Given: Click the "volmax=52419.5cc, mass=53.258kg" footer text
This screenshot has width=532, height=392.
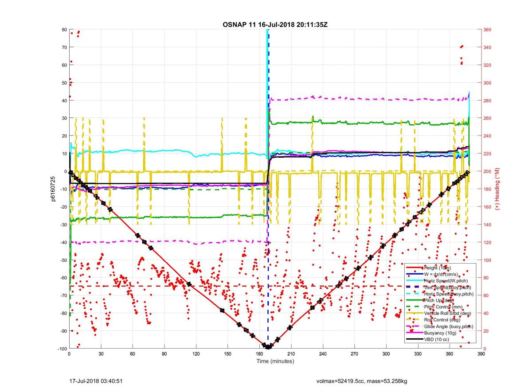Looking at the screenshot, I should point(362,380).
